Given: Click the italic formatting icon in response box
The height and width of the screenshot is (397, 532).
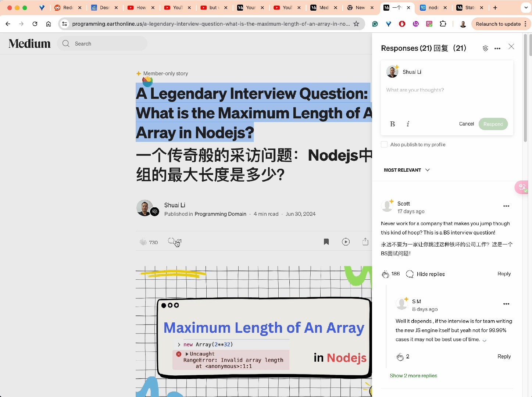Looking at the screenshot, I should (x=408, y=124).
